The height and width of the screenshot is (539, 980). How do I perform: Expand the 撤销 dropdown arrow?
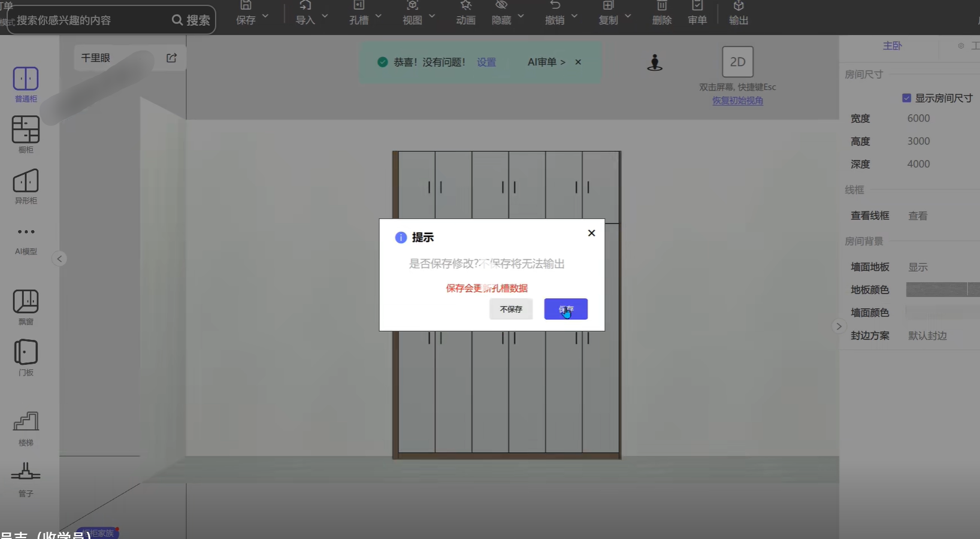[x=574, y=16]
